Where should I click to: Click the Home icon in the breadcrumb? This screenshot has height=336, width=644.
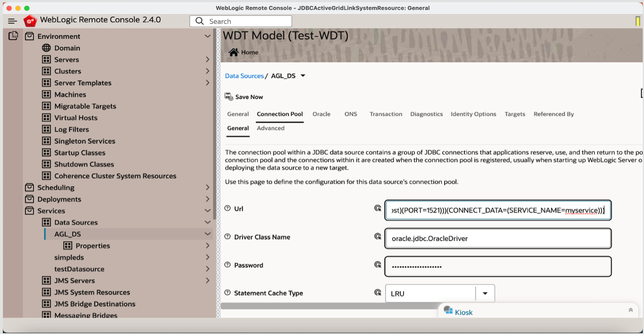click(x=233, y=52)
